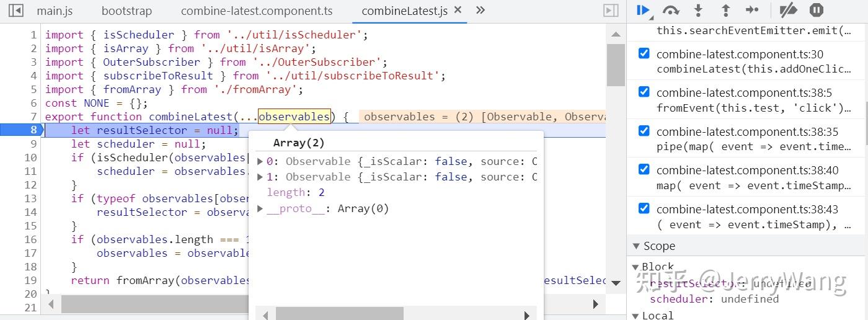The image size is (868, 320).
Task: Select the combineLatest.js tab
Action: (405, 11)
